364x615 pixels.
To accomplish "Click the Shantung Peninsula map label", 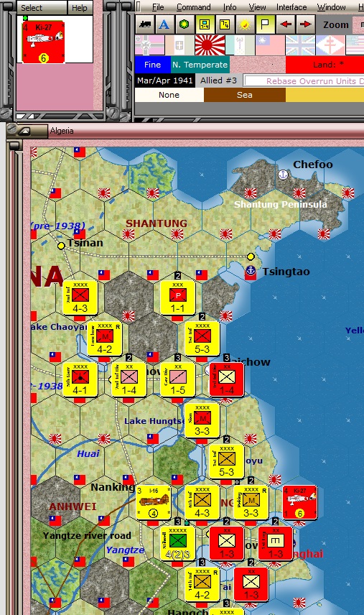I will (x=280, y=204).
